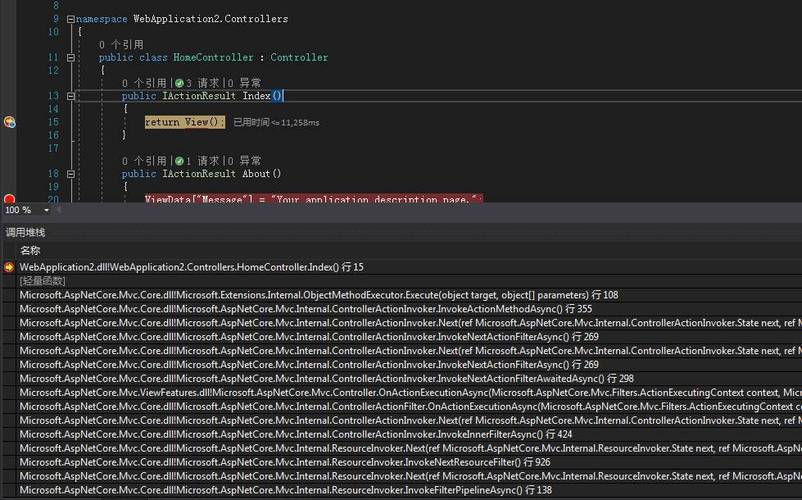Click the '名称' column header
Image resolution: width=802 pixels, height=500 pixels.
click(x=30, y=251)
